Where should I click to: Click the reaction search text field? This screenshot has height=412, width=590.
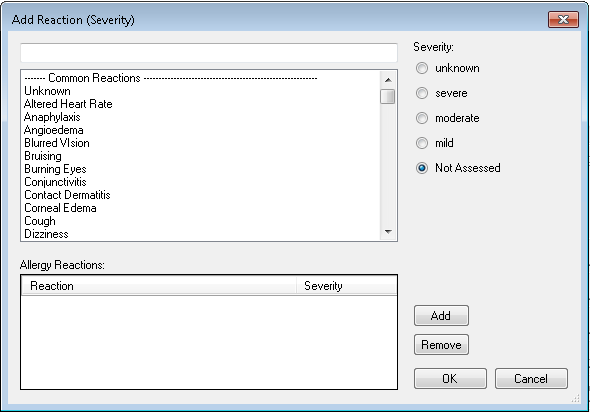tap(209, 53)
